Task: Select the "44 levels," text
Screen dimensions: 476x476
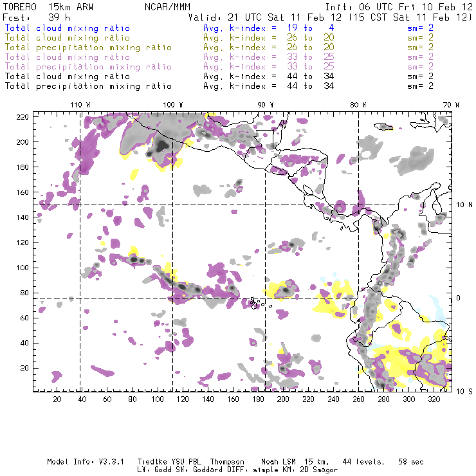Action: tap(363, 462)
